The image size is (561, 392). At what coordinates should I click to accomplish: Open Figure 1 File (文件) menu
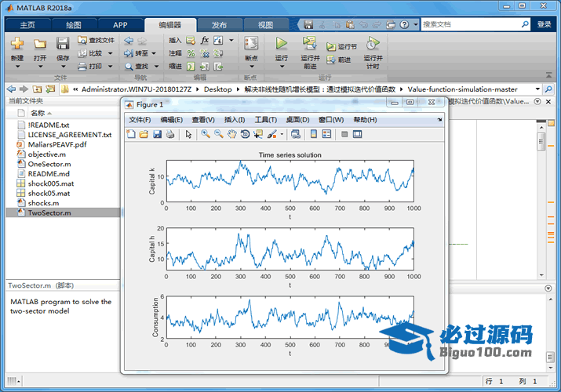140,120
